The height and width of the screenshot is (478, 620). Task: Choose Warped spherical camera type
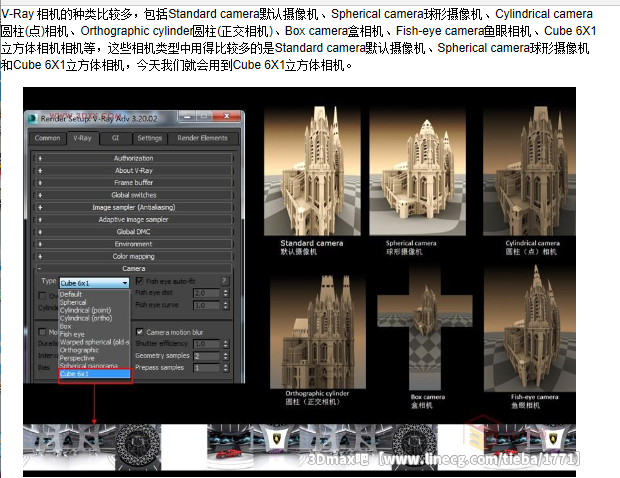click(x=94, y=342)
